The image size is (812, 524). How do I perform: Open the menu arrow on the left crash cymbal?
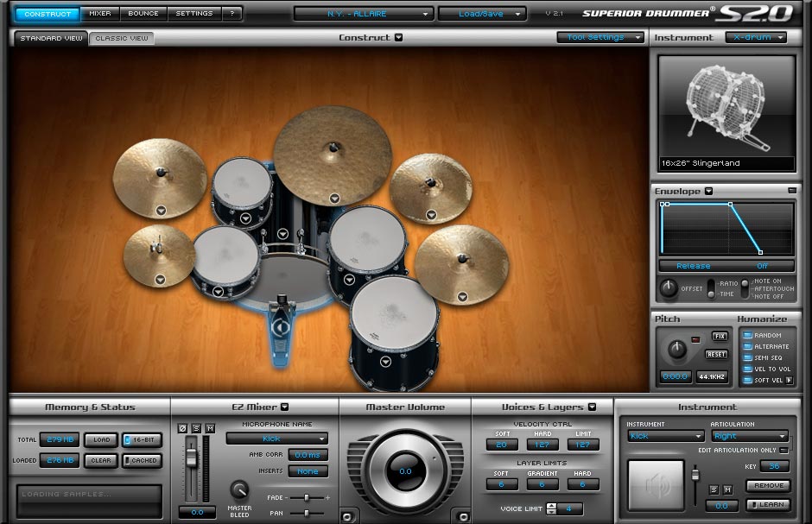[x=161, y=211]
